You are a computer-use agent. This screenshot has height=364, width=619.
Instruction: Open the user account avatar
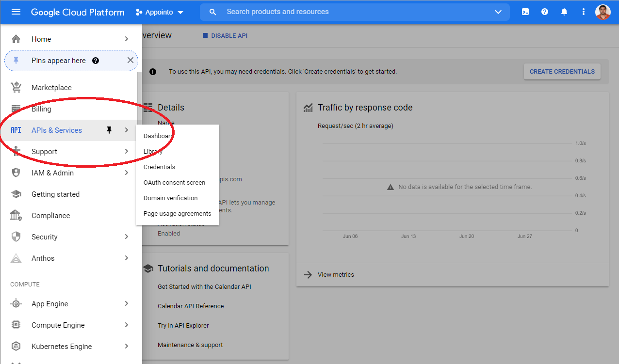603,12
